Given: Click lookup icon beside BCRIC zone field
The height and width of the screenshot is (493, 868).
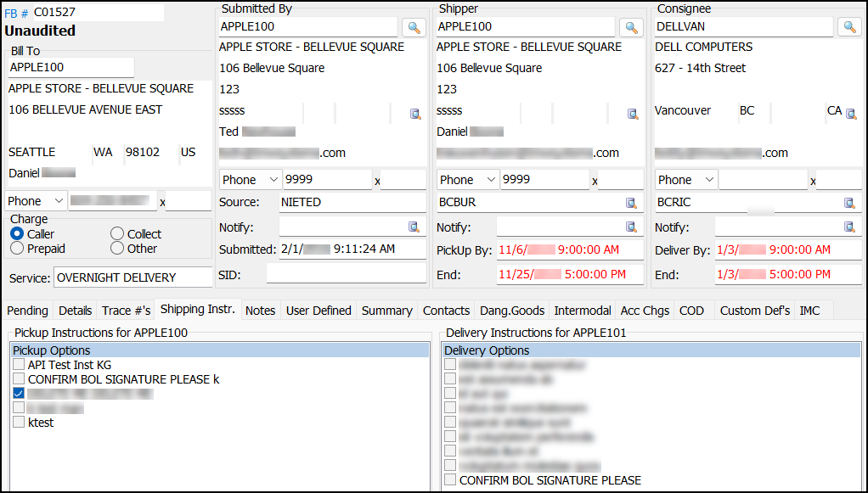Looking at the screenshot, I should 849,203.
